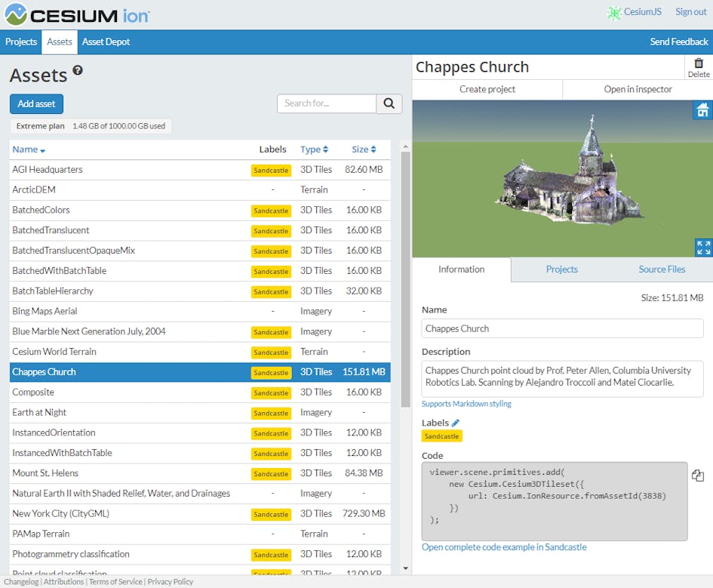Open complete code example in Sandcastle
The image size is (713, 588).
click(x=503, y=546)
